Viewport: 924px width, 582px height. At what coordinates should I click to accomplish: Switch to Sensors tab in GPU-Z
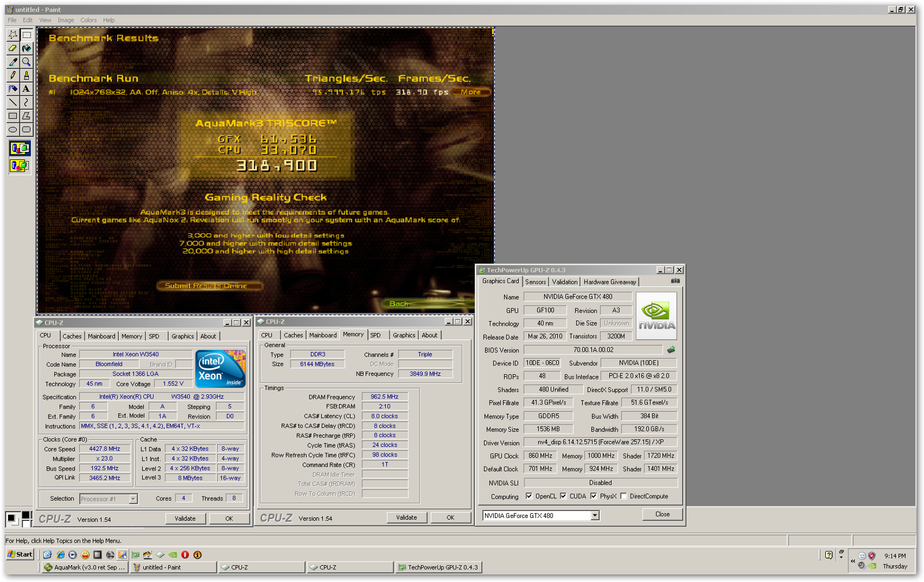pyautogui.click(x=535, y=282)
